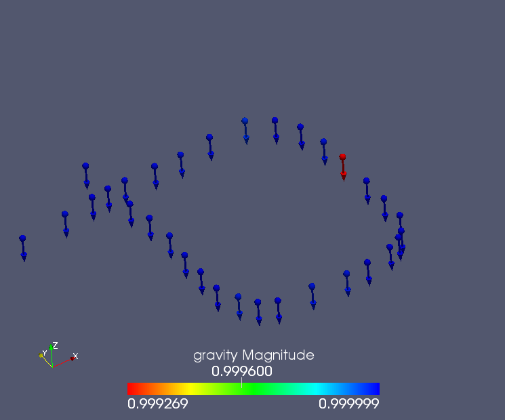
Task: Click the 0.999999 maximum legend value
Action: click(x=349, y=404)
